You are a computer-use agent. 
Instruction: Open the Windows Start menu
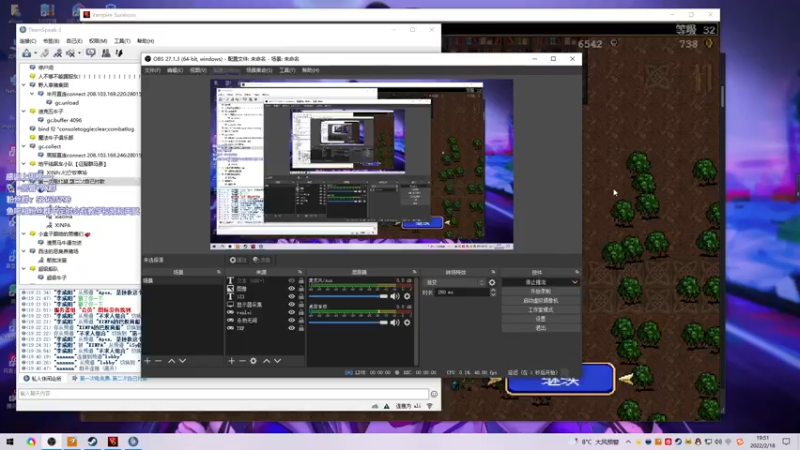10,441
